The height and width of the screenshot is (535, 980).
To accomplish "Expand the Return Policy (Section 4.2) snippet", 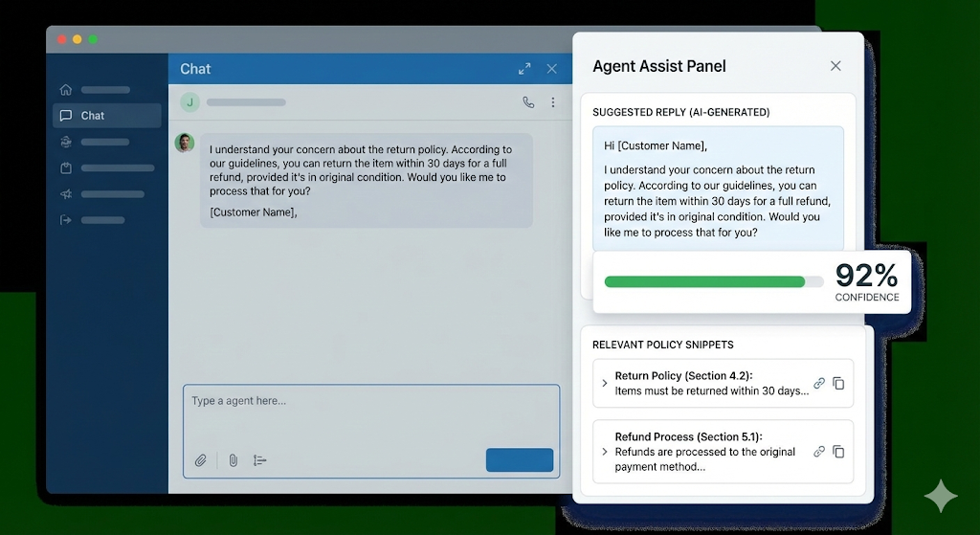I will point(604,384).
